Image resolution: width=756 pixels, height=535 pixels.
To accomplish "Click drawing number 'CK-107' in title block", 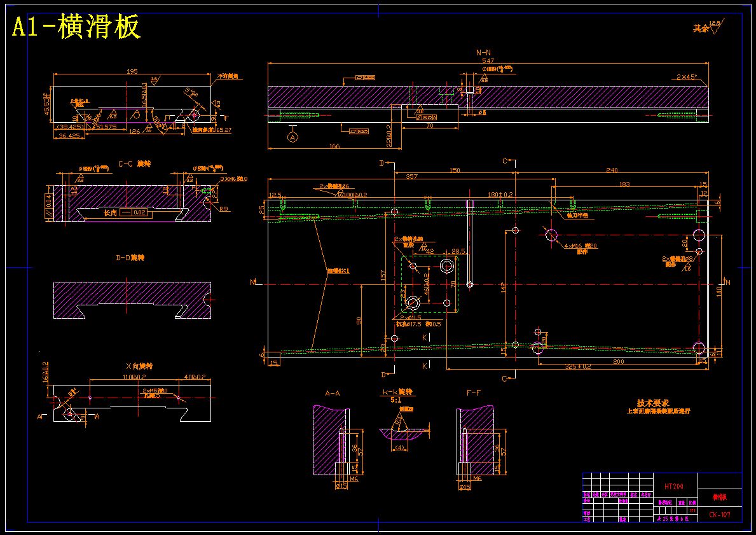I will pos(719,515).
